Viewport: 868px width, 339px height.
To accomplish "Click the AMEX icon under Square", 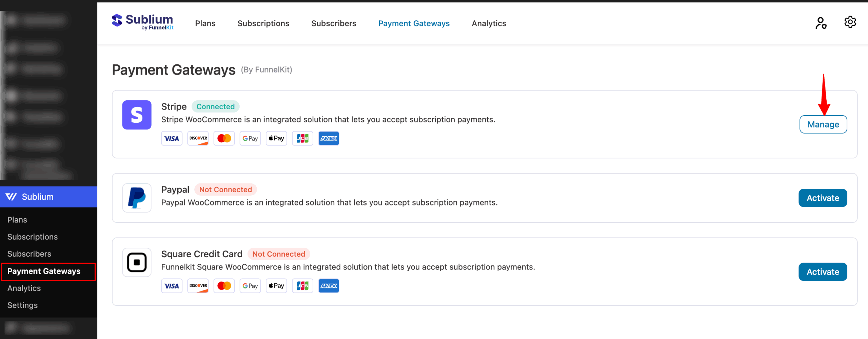I will 328,285.
